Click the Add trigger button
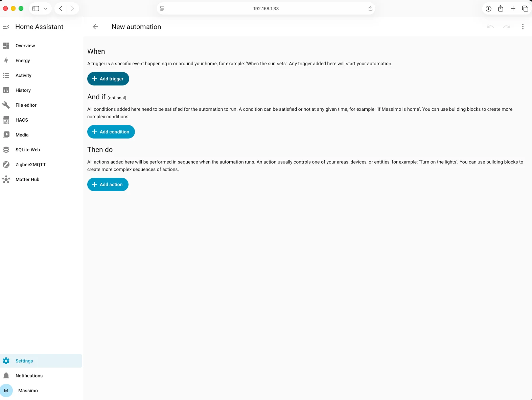 click(x=108, y=79)
